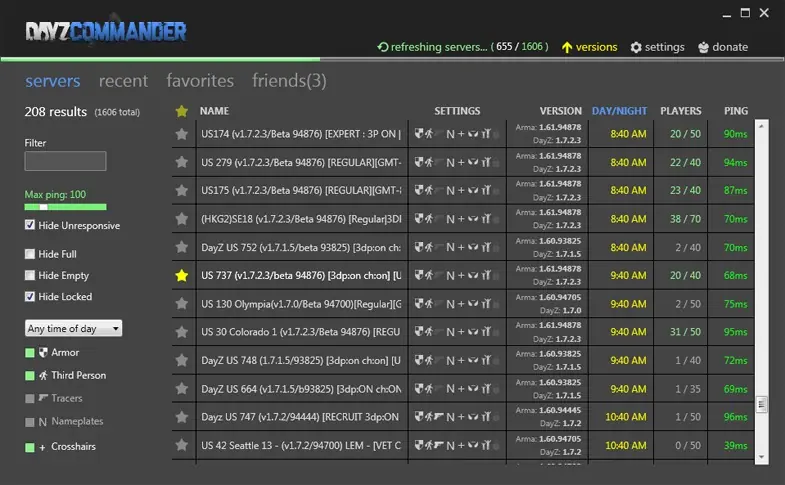Open the settings link
This screenshot has width=785, height=485.
click(664, 47)
